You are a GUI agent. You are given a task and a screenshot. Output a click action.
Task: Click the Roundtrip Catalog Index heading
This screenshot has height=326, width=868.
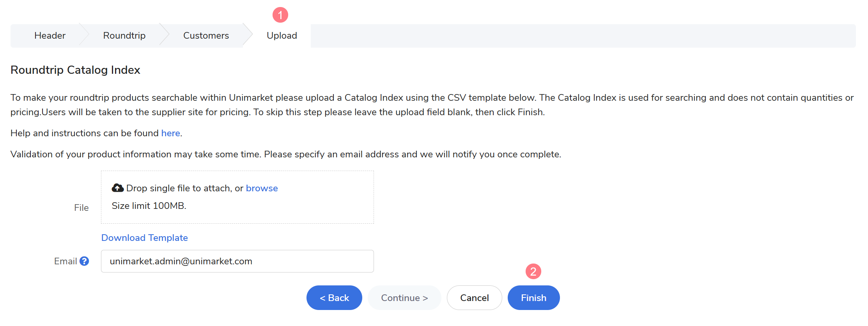(x=75, y=70)
